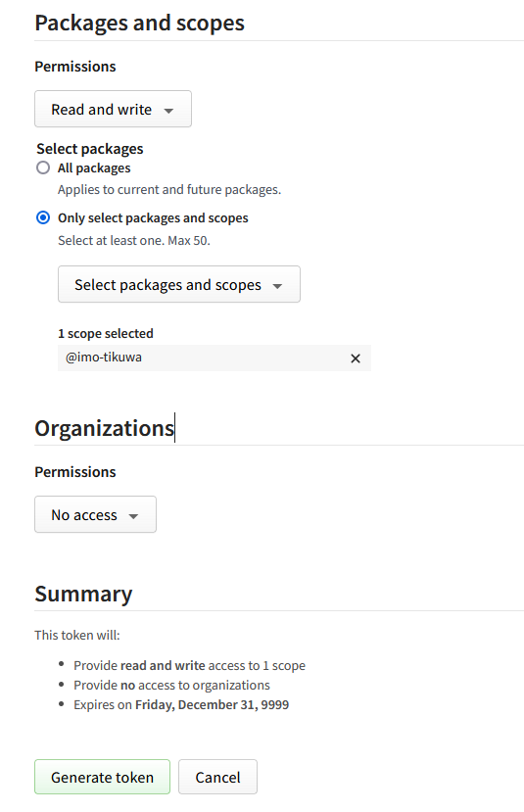Viewport: 524px width, 812px height.
Task: Open the No access organizations dropdown
Action: 95,514
